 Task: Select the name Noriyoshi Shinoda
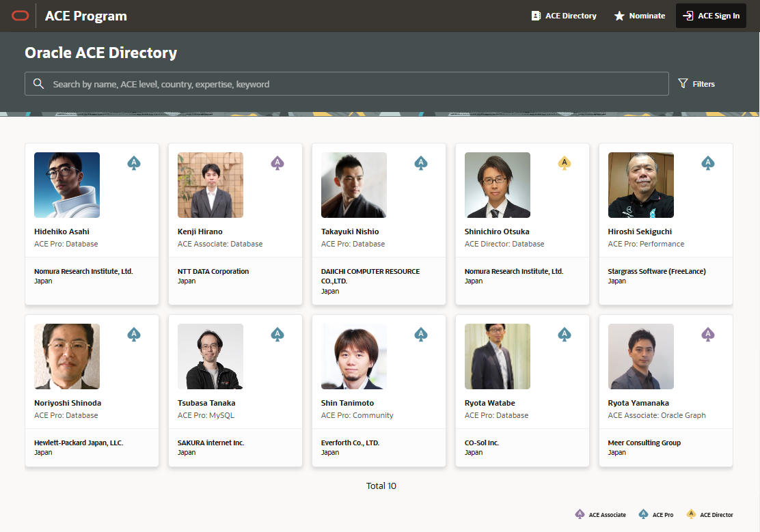(x=68, y=403)
